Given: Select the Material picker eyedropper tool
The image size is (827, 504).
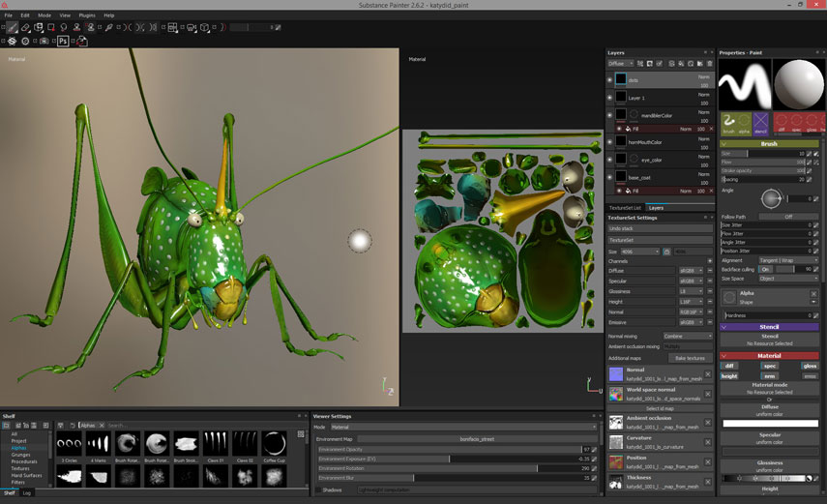Looking at the screenshot, I should (108, 27).
